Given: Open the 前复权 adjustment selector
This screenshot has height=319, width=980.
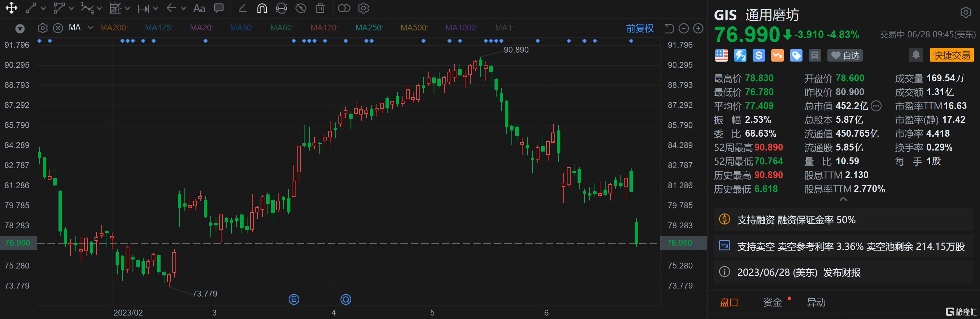Looking at the screenshot, I should (x=639, y=28).
